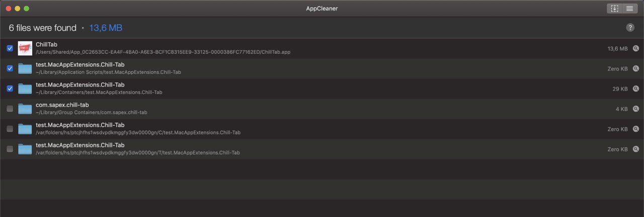Open the help question mark button
644x217 pixels.
click(x=630, y=28)
